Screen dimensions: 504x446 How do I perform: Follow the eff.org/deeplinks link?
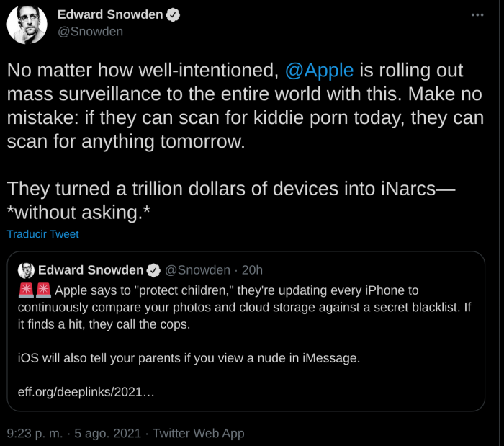coord(86,393)
